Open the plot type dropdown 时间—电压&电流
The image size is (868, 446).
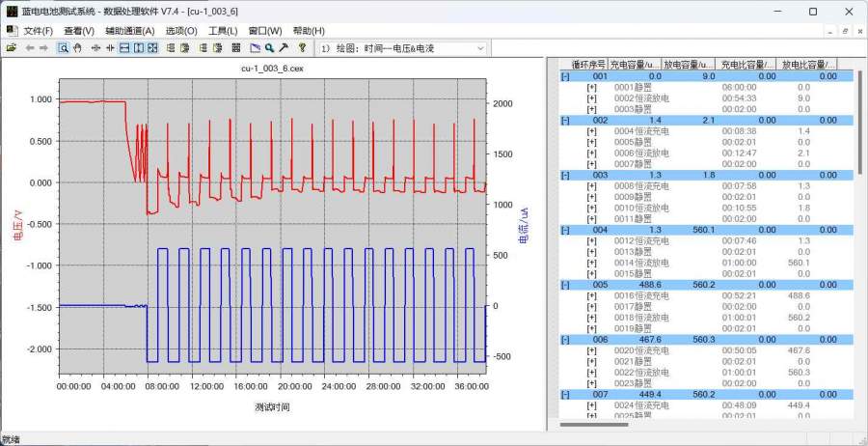[x=403, y=47]
